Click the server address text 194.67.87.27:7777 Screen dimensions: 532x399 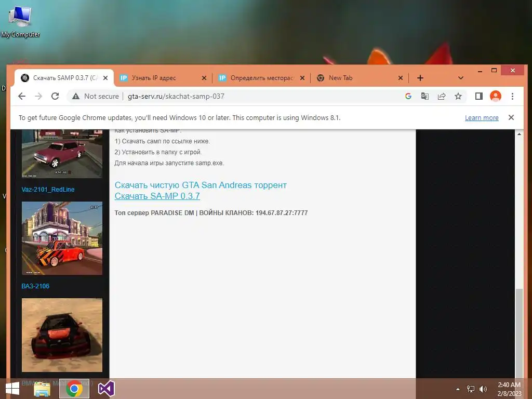(281, 212)
